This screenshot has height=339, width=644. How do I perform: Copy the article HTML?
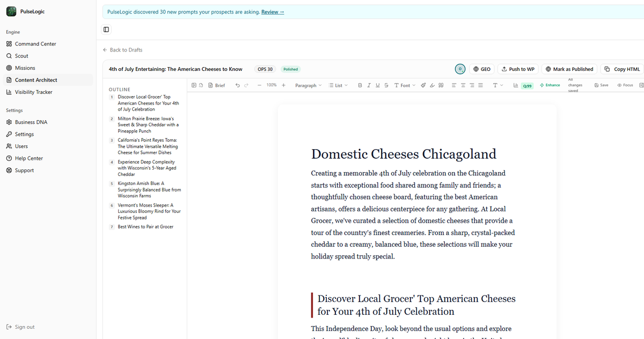coord(623,69)
